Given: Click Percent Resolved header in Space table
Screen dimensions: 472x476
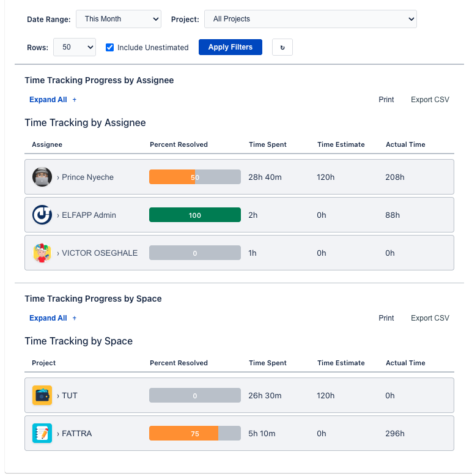Looking at the screenshot, I should pyautogui.click(x=179, y=363).
